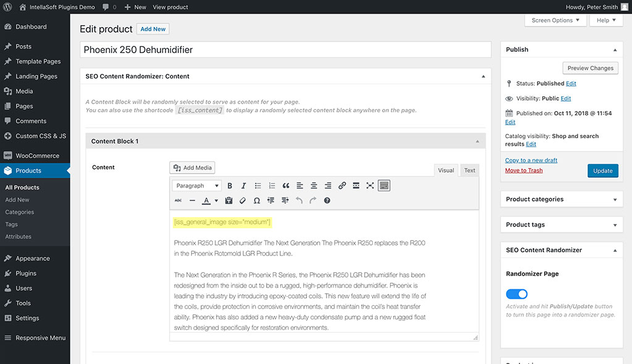632x364 pixels.
Task: Insert Read More tag
Action: pyautogui.click(x=356, y=186)
